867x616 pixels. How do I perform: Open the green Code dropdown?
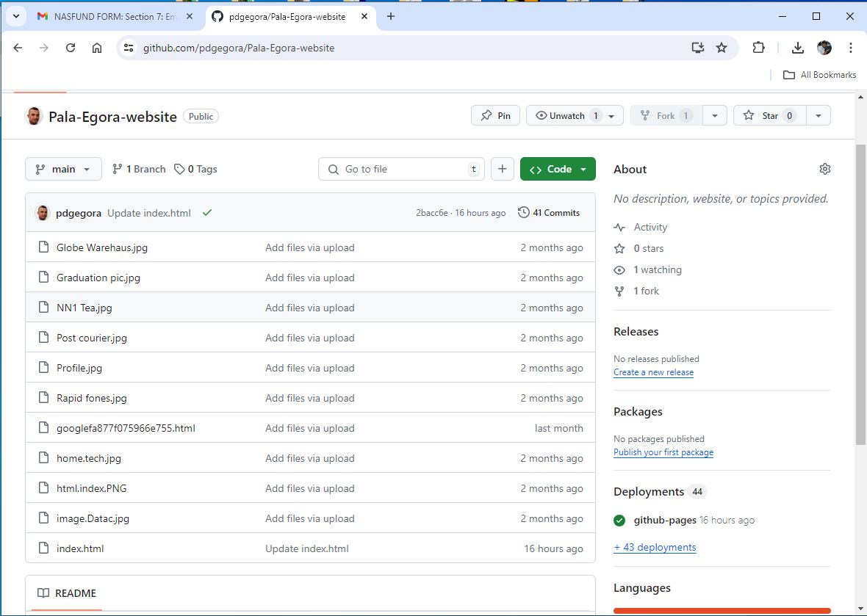[558, 169]
